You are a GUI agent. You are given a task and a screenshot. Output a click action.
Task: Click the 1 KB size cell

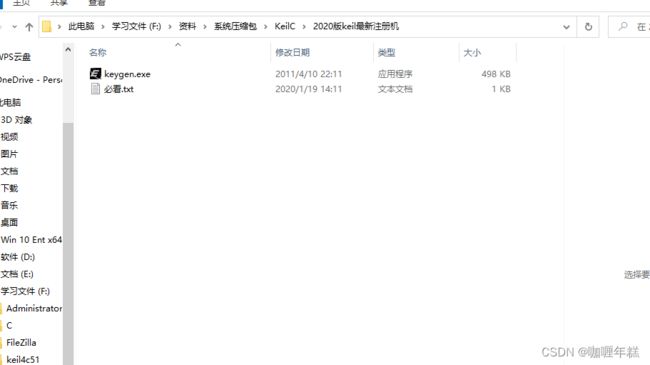[x=501, y=89]
